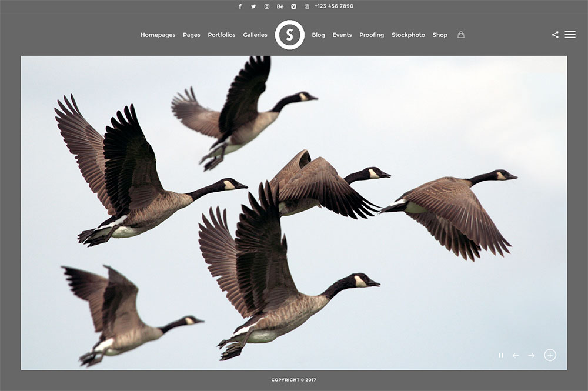Advance to the next slide arrow

pyautogui.click(x=532, y=355)
